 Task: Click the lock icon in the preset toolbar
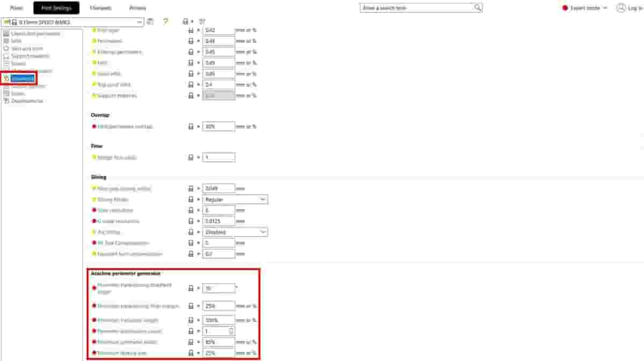[x=185, y=21]
